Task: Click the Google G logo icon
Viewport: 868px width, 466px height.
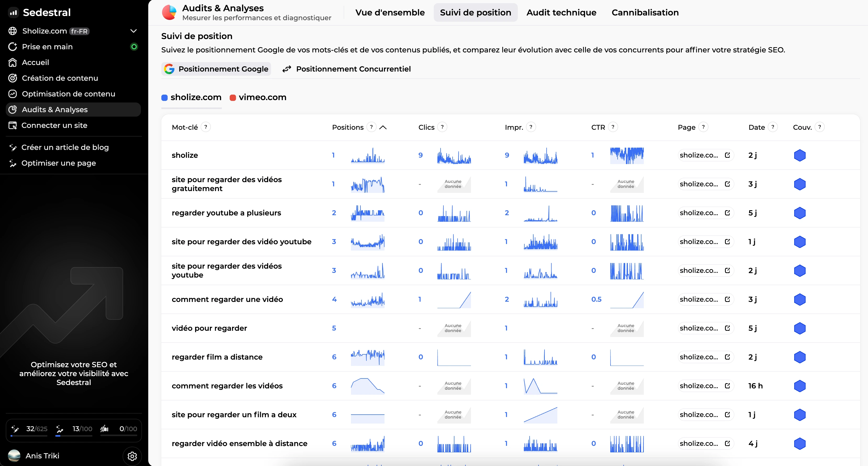Action: click(x=169, y=69)
